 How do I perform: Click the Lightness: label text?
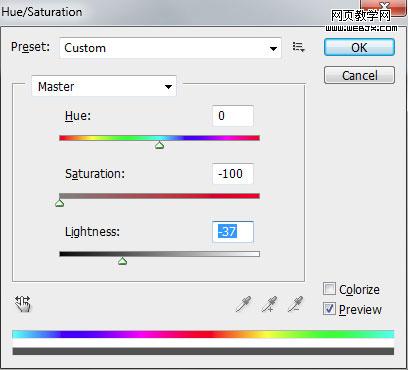92,232
